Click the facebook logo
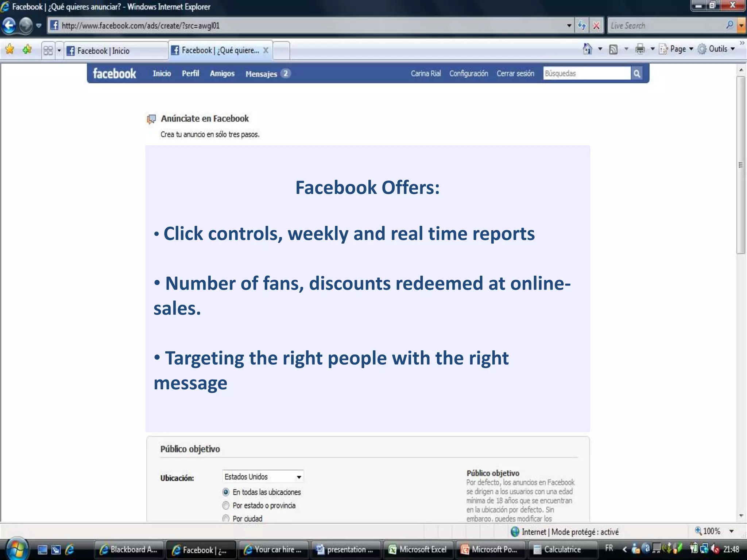Viewport: 747px width, 560px height. pyautogui.click(x=114, y=74)
